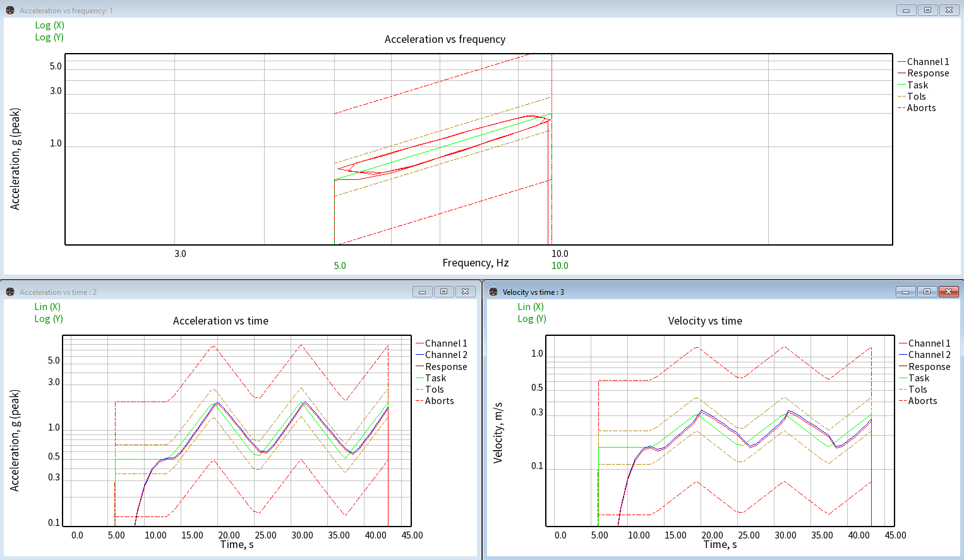The height and width of the screenshot is (560, 964).
Task: Close the Velocity vs time window
Action: coord(948,292)
